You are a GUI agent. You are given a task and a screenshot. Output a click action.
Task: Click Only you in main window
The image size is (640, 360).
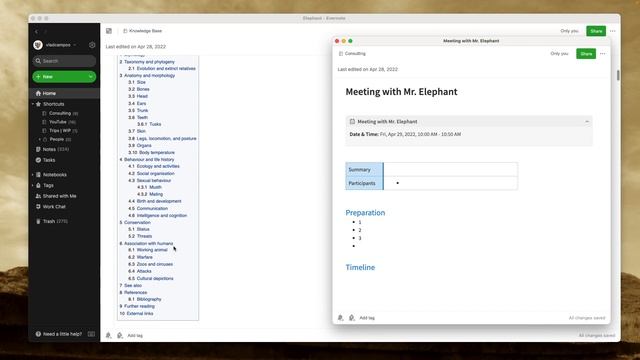coord(569,31)
